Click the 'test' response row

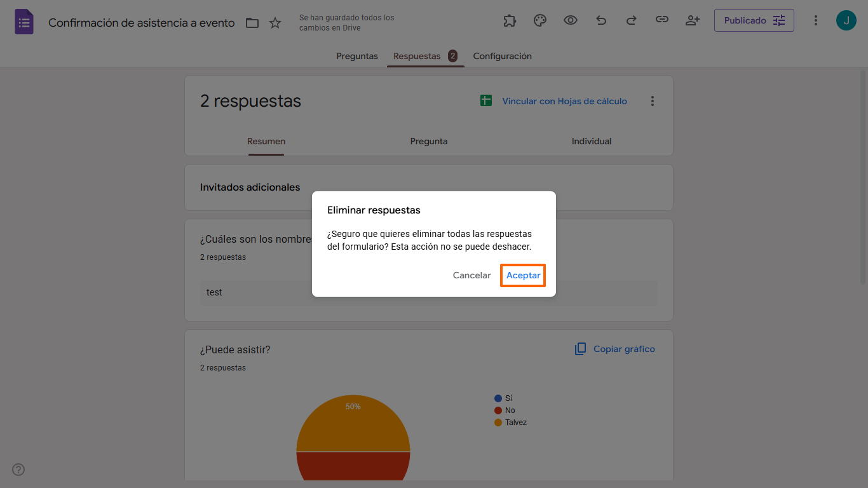point(429,292)
